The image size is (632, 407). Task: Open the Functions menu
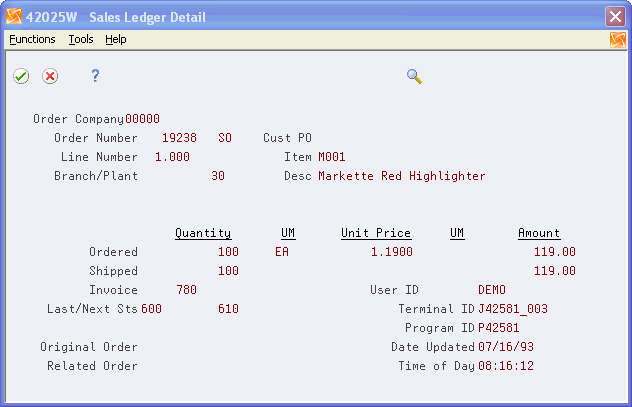coord(32,39)
